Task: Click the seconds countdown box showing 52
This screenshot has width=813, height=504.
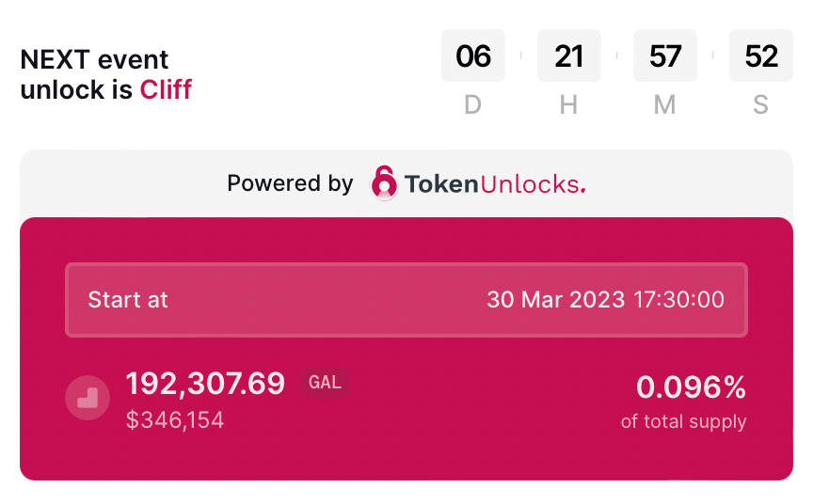Action: (x=761, y=56)
